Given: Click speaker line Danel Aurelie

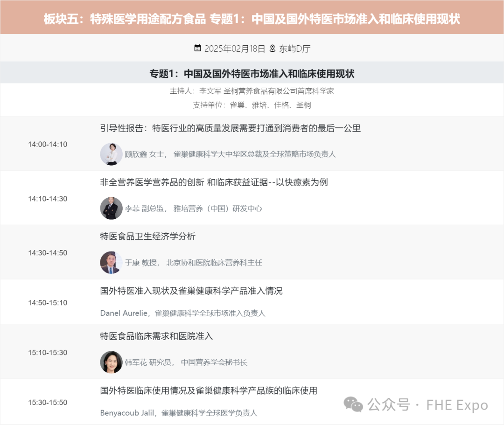Looking at the screenshot, I should click(182, 313).
